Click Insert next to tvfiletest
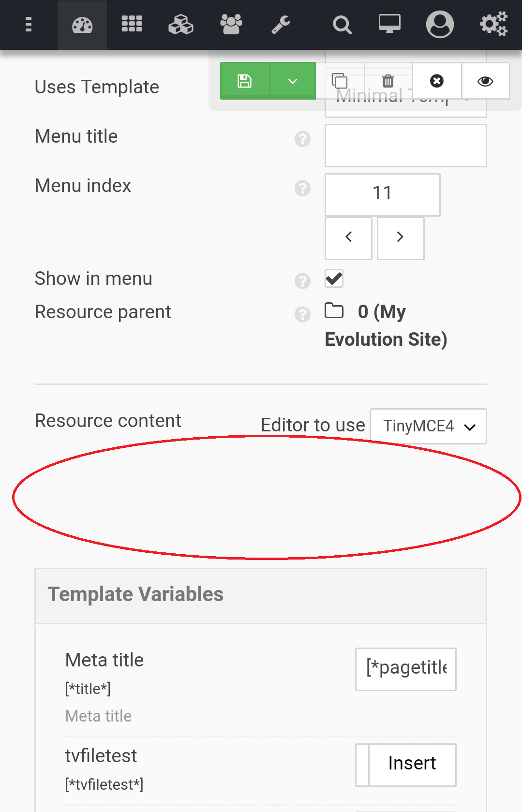 click(412, 764)
